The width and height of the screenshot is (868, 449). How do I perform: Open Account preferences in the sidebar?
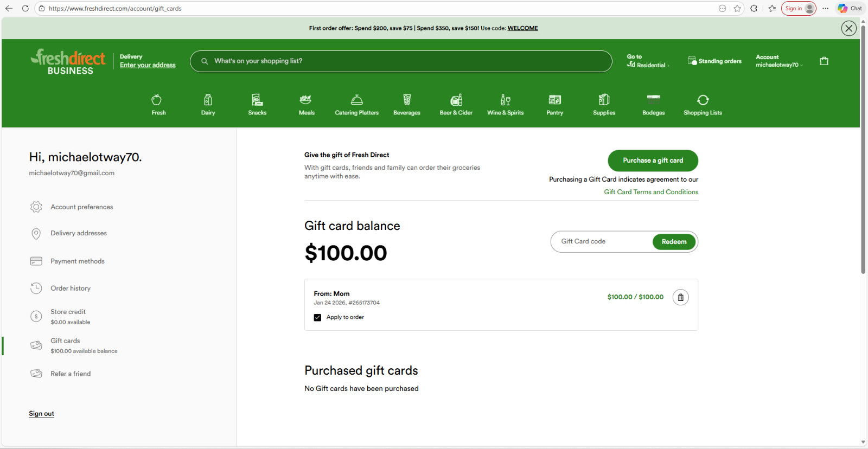[x=82, y=207]
